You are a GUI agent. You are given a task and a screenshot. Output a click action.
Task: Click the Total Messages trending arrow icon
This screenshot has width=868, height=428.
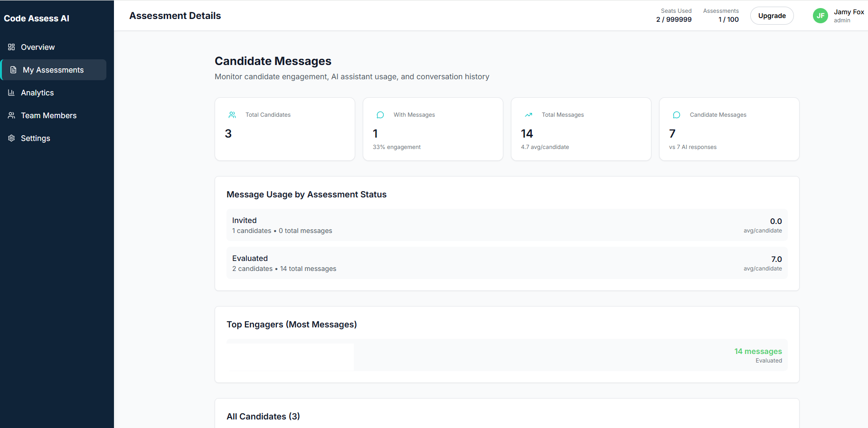pos(528,115)
